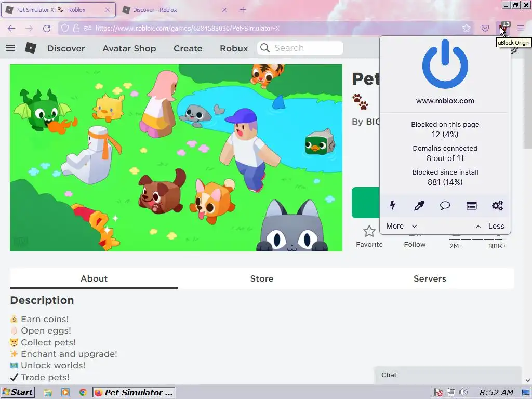Bookmark this page with star icon

coord(467,28)
